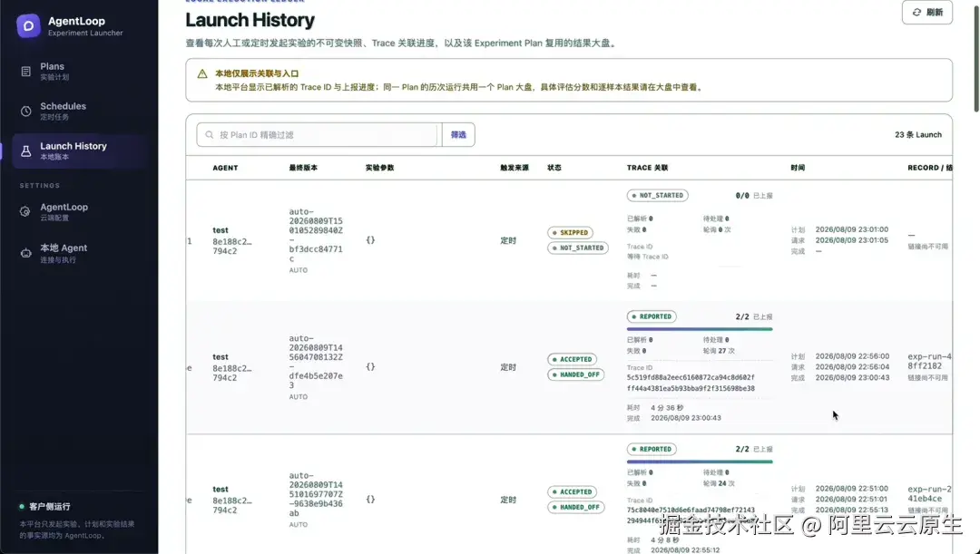Click the 状态 column header

[554, 168]
